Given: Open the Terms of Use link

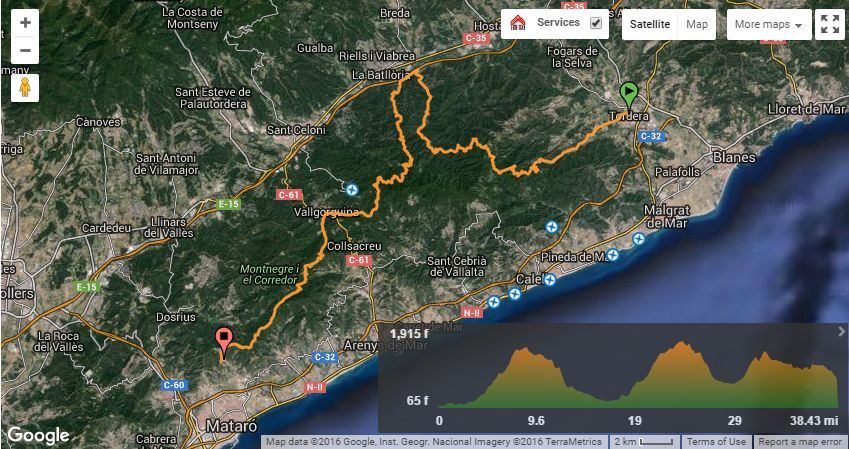Looking at the screenshot, I should [x=716, y=442].
